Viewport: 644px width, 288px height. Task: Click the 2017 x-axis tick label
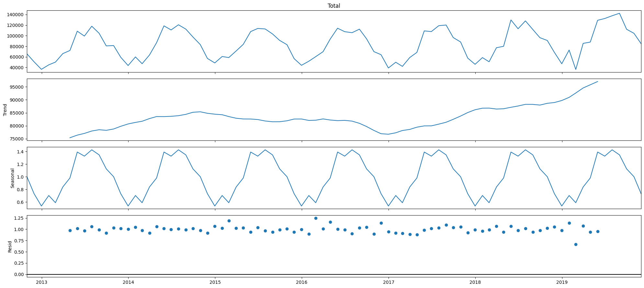pos(389,283)
